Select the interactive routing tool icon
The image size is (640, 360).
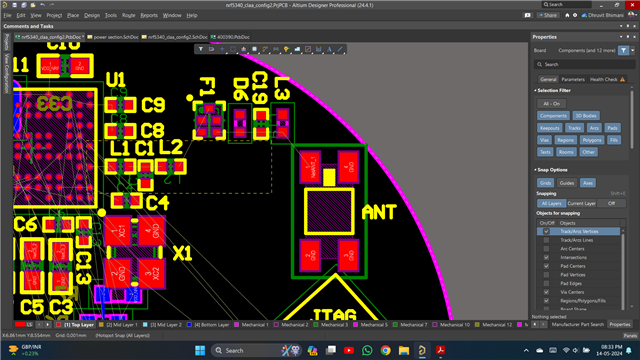tap(265, 49)
